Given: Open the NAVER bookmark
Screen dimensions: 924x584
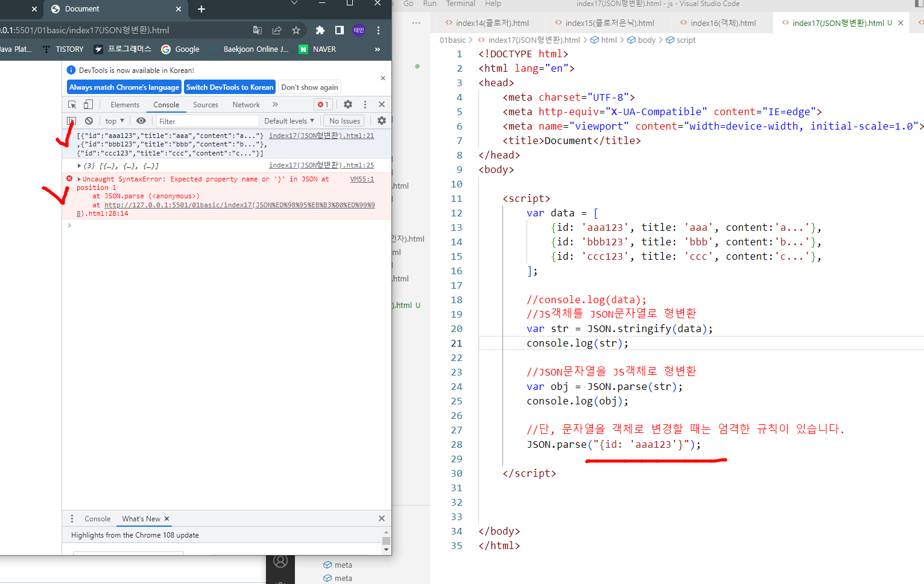Looking at the screenshot, I should coord(318,49).
